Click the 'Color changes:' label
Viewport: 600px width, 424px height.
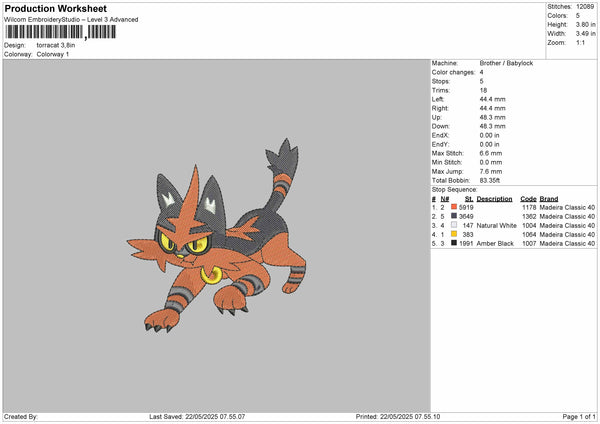[x=453, y=72]
